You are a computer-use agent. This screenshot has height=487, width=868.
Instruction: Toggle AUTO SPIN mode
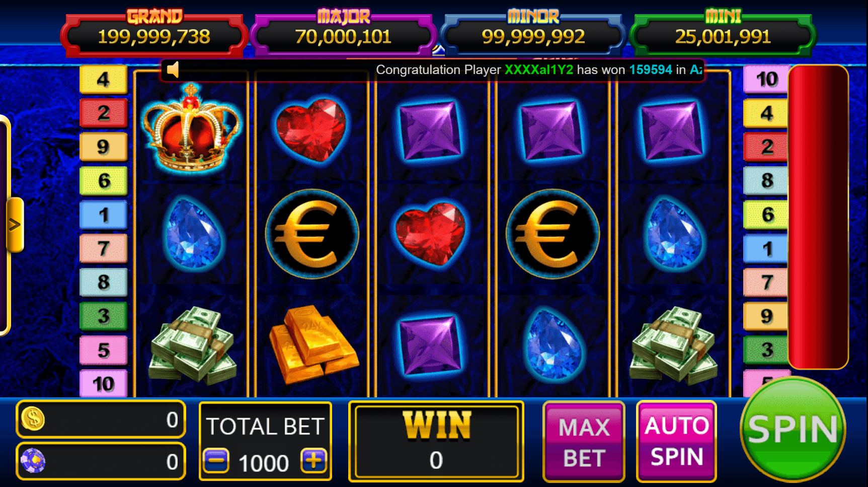point(676,442)
